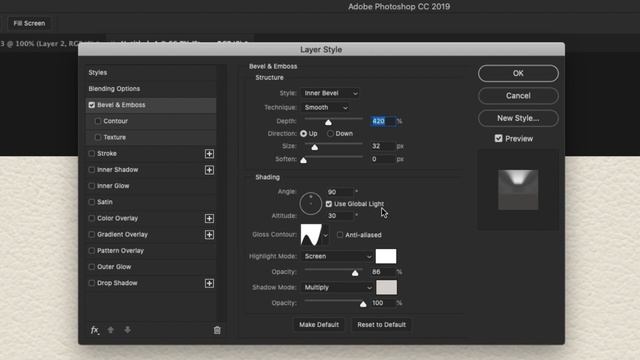Enable the Gradient Overlay checkbox
The image size is (640, 360).
pos(91,234)
